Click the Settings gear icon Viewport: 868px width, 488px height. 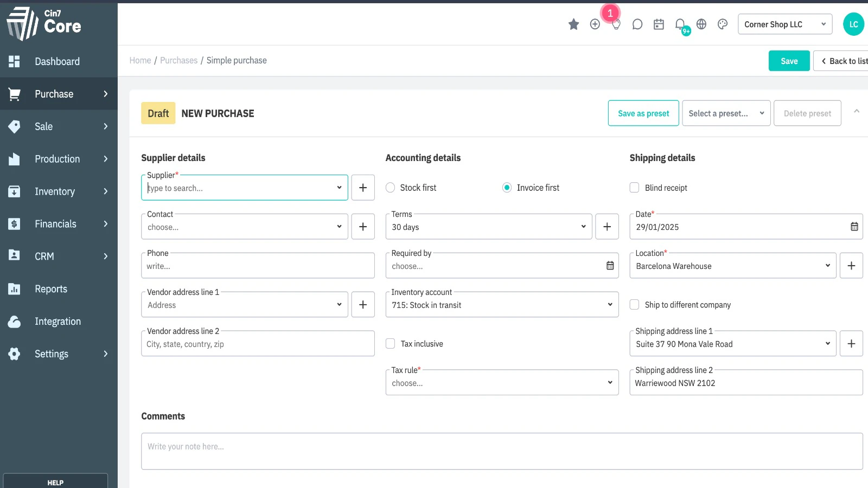15,354
